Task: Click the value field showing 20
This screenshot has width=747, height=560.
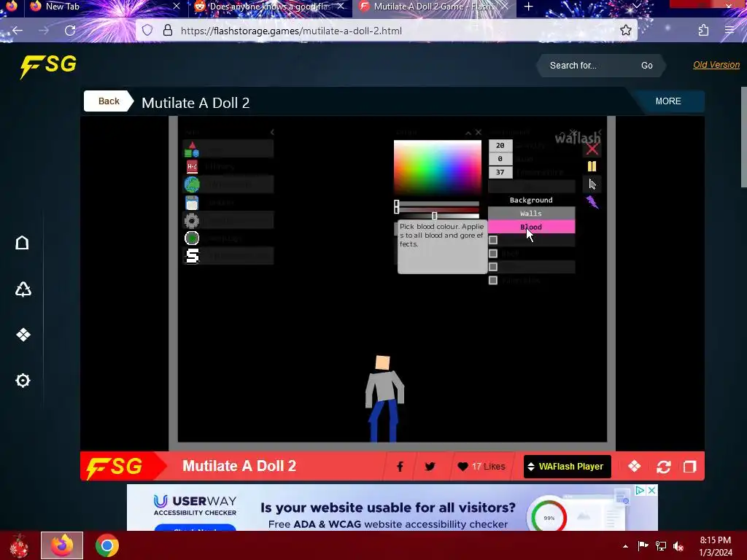Action: (x=500, y=145)
